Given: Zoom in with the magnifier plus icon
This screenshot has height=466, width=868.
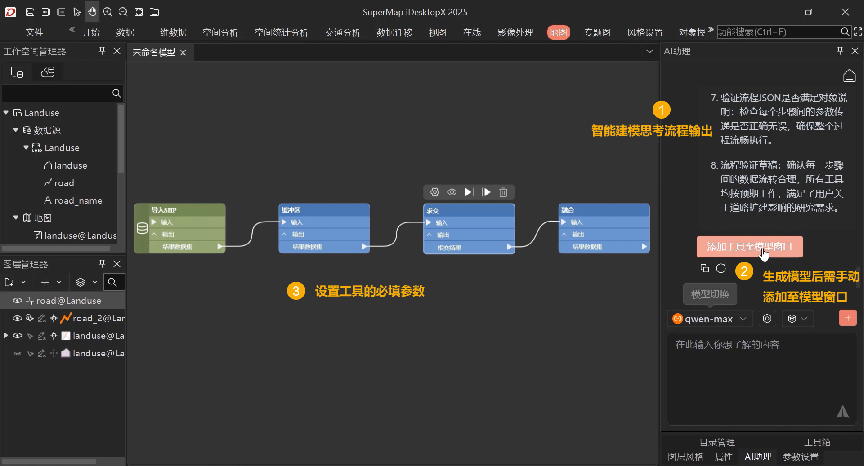Looking at the screenshot, I should [107, 12].
